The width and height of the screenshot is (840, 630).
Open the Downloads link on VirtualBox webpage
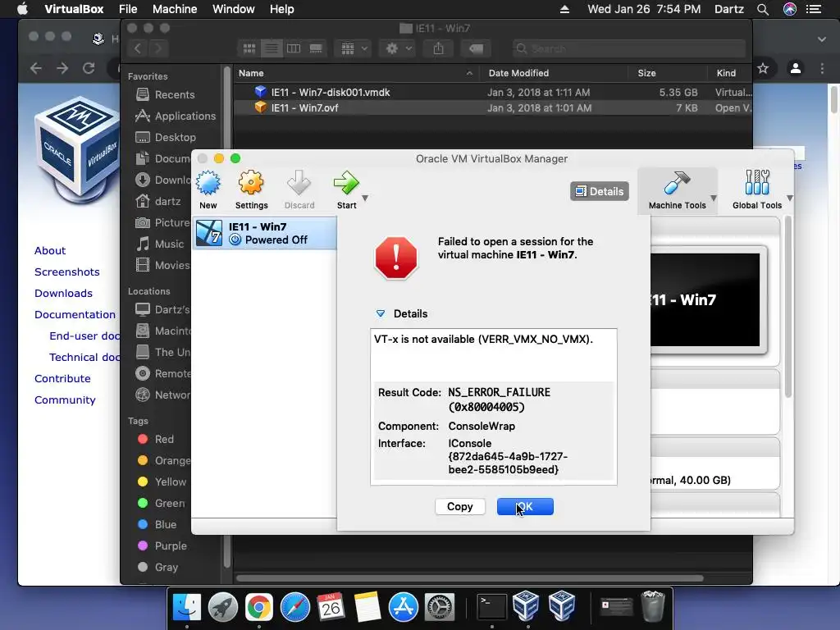click(x=63, y=294)
